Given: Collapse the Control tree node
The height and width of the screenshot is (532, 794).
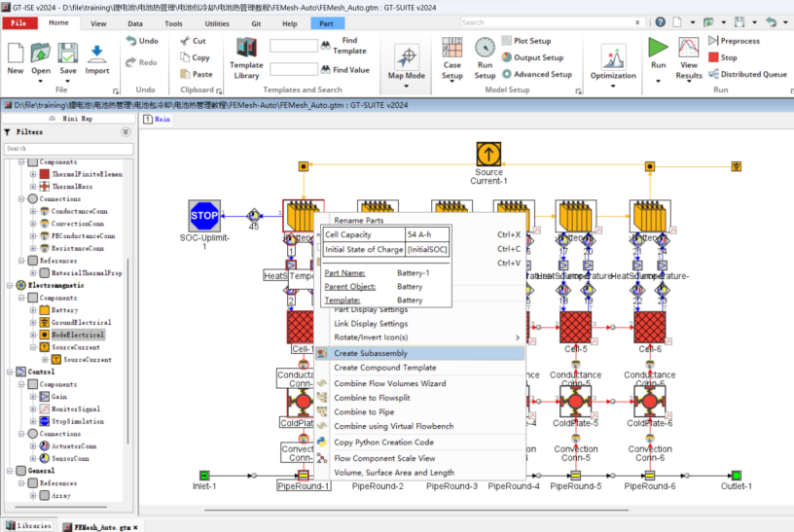Looking at the screenshot, I should click(9, 372).
